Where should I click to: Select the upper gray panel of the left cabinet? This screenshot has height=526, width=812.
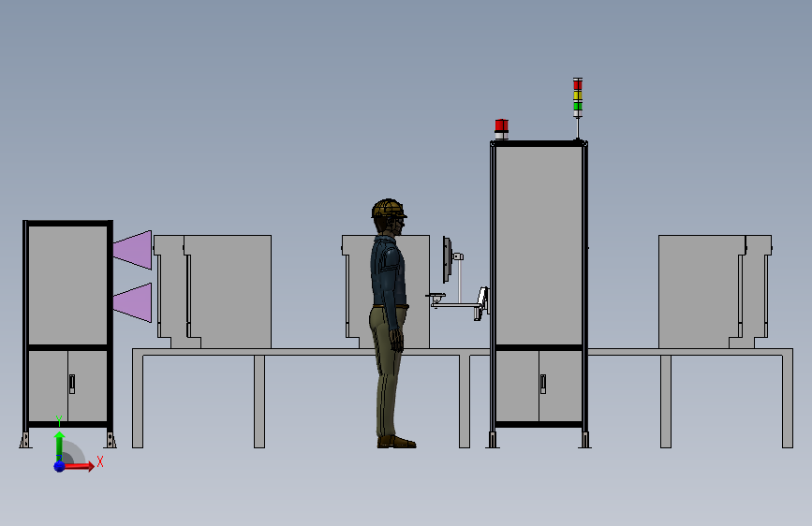67,285
